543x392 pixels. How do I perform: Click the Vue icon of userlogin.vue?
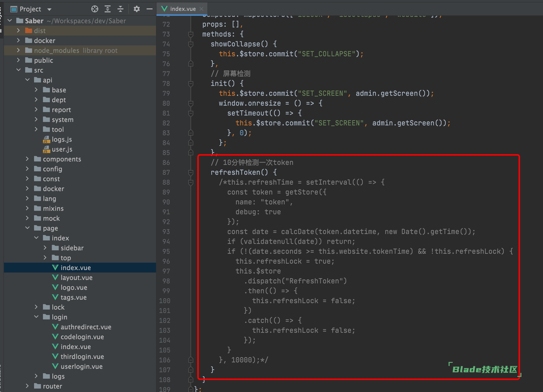[55, 366]
